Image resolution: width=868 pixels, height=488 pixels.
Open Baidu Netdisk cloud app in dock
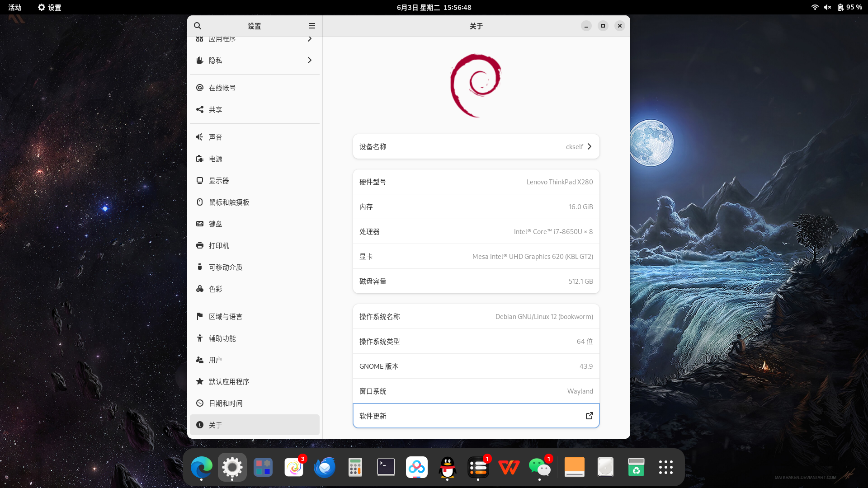[x=417, y=467]
